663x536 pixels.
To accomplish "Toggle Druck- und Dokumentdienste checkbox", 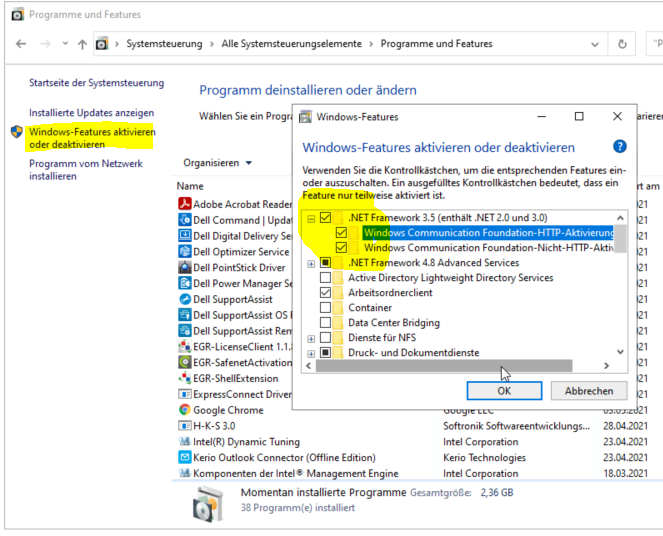I will tap(325, 353).
